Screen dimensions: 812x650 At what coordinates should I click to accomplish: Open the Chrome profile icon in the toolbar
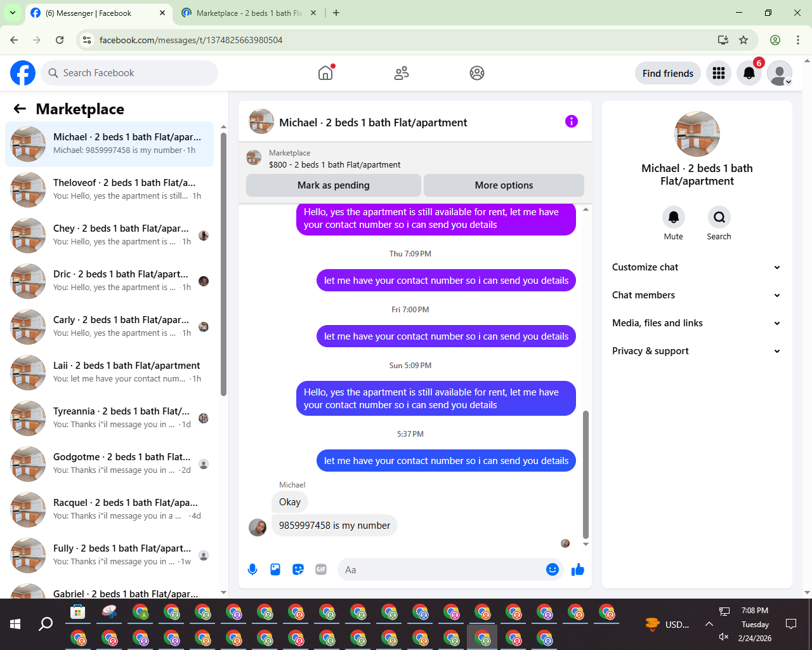(x=775, y=40)
